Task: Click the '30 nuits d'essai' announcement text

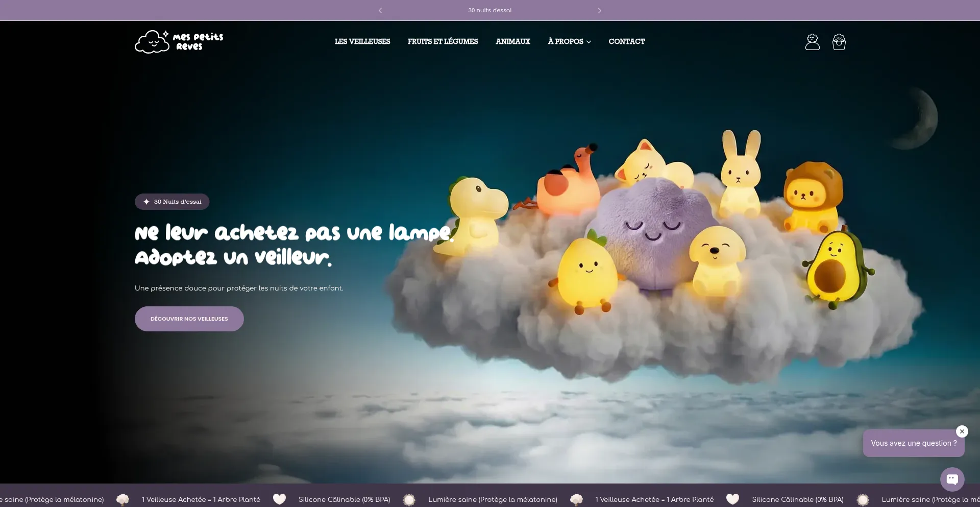Action: click(x=489, y=10)
